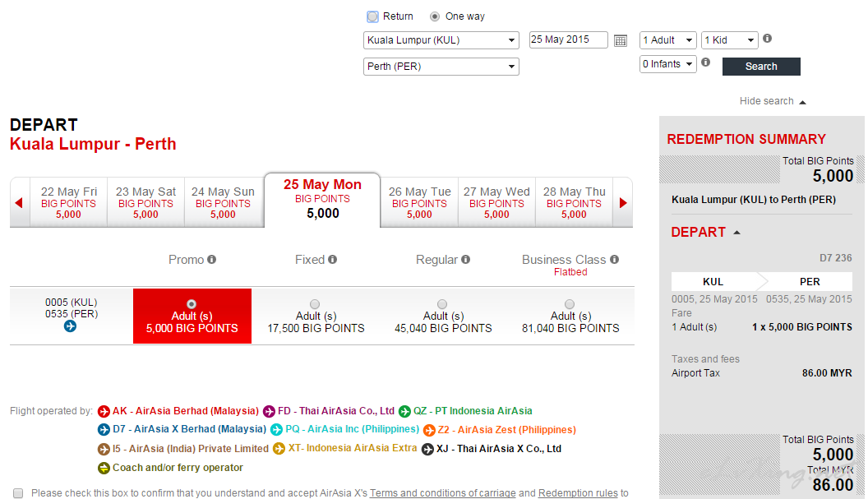Click D7 operator icon under 0535 (PER)
868x499 pixels.
pos(70,326)
